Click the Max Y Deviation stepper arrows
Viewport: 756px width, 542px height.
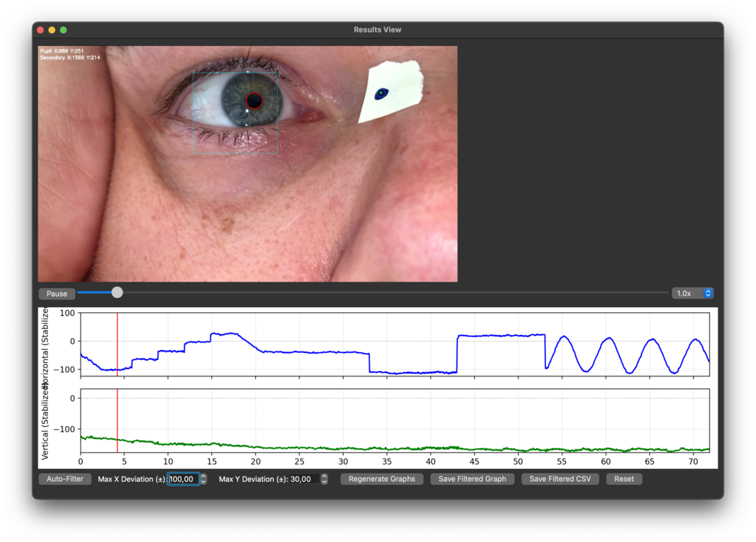click(324, 479)
